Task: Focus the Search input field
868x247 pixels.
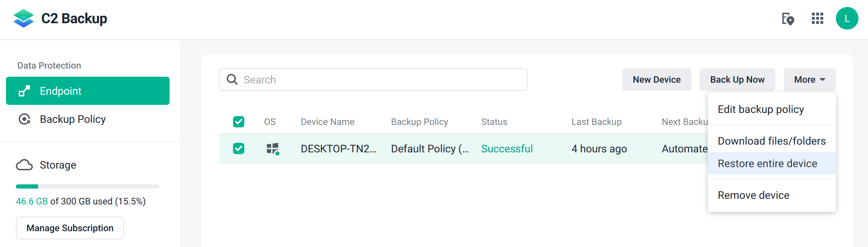Action: (x=373, y=80)
